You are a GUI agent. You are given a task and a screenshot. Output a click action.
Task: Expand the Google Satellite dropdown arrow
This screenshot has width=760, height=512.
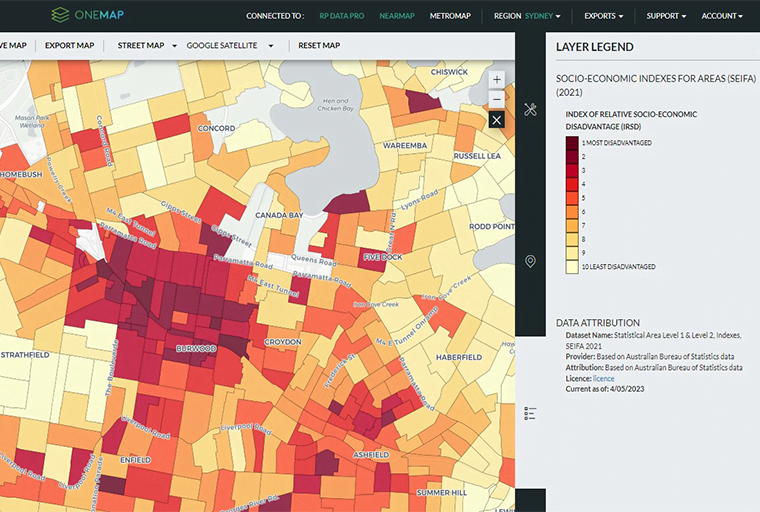[271, 46]
